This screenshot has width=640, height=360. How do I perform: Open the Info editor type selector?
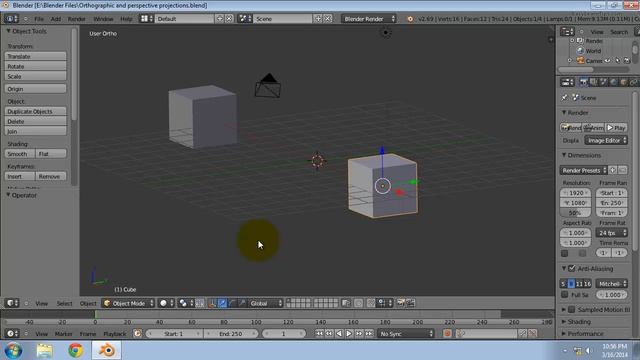point(11,19)
